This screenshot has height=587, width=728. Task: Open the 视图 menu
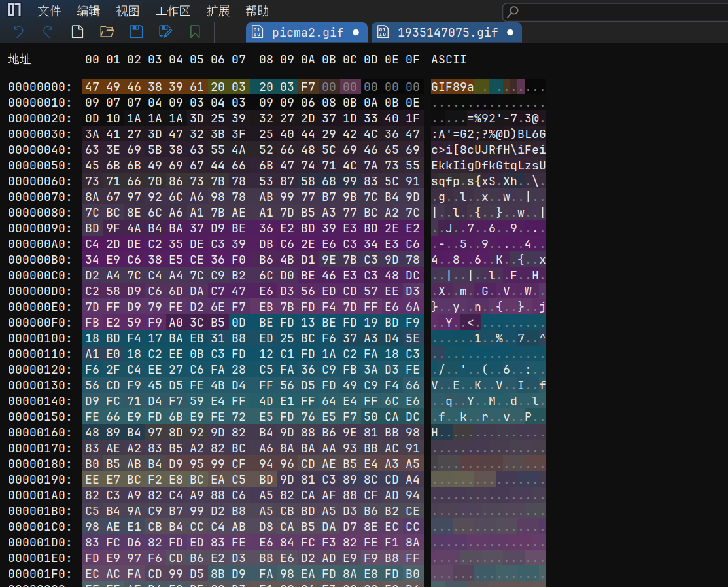click(128, 11)
